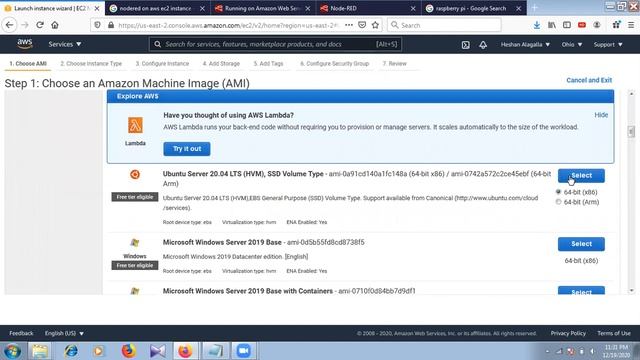Click Try it out for Lambda
Viewport: 640px width, 360px height.
tap(187, 149)
